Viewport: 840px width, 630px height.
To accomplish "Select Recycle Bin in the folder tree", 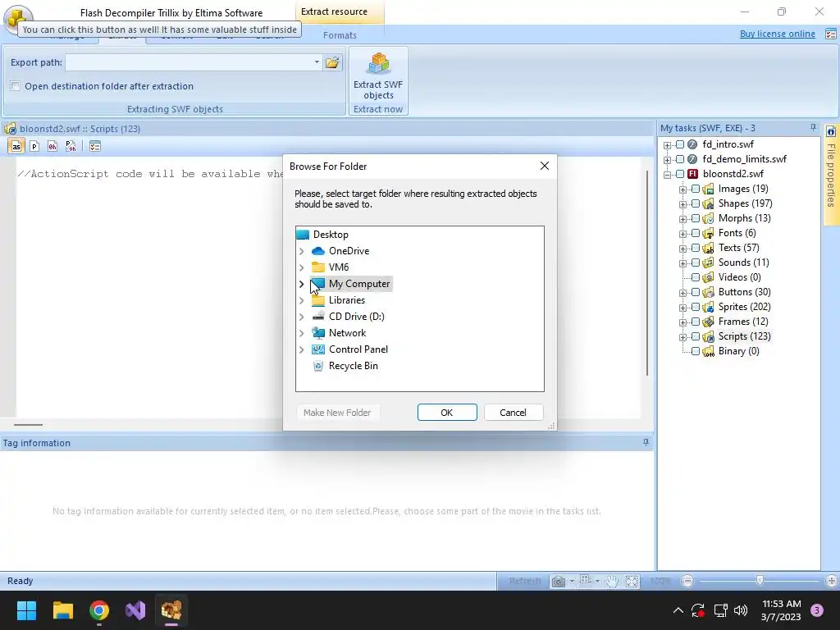I will tap(353, 366).
